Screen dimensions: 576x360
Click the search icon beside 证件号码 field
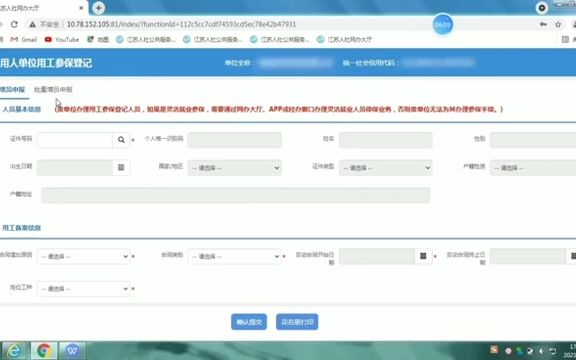(121, 140)
